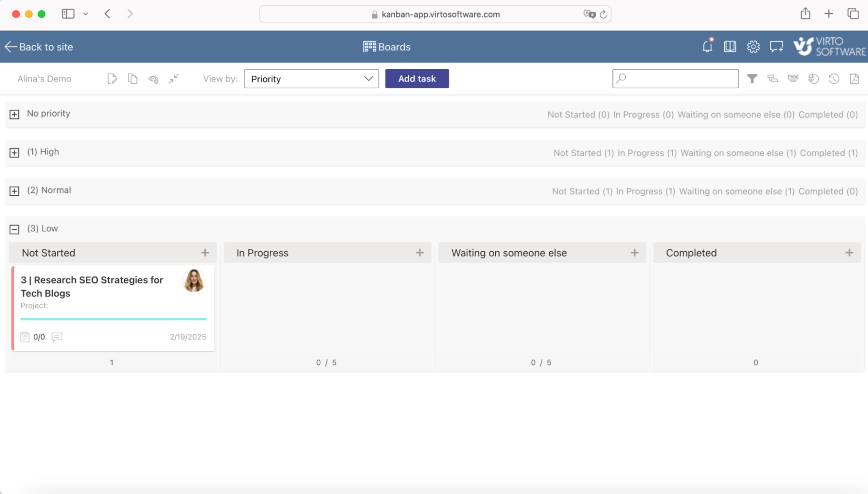Click the edit board pencil icon
The width and height of the screenshot is (868, 494).
(112, 78)
